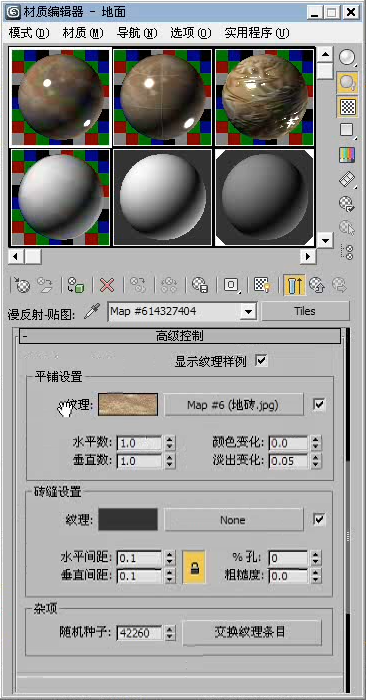The image size is (366, 700).
Task: Open Material ID Channel flyout
Action: (x=231, y=285)
